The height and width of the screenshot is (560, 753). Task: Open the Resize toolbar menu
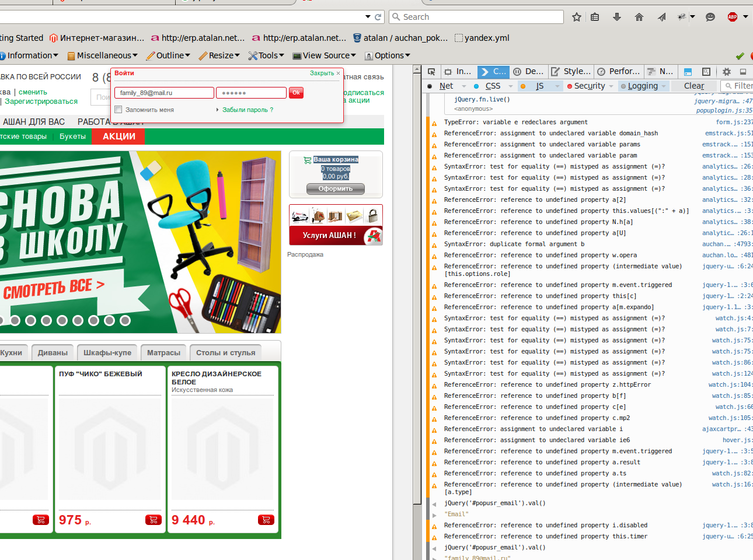click(x=219, y=55)
